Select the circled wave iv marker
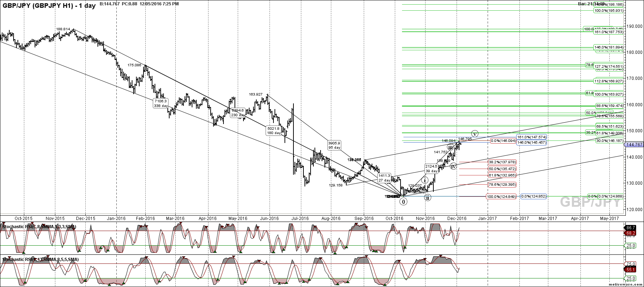644x287 pixels. coord(453,166)
